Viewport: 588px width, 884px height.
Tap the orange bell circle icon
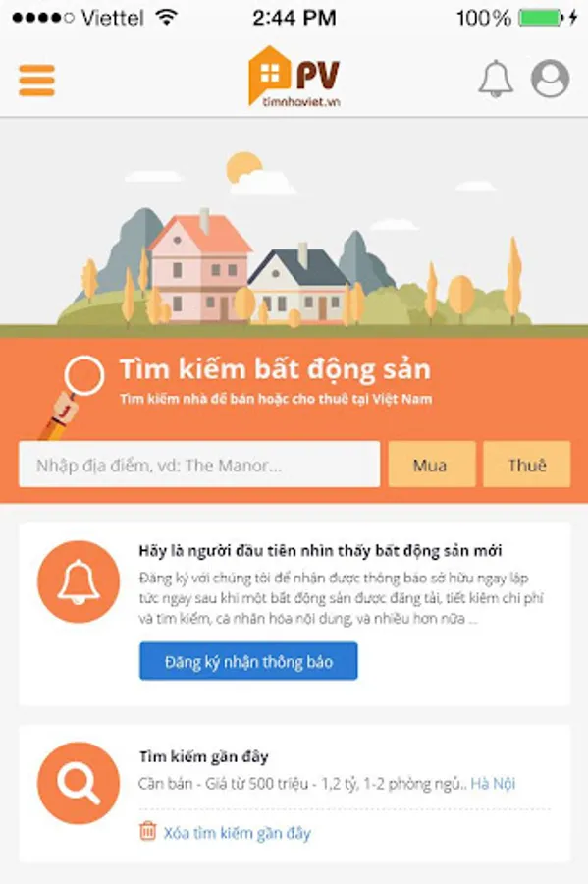coord(79,581)
